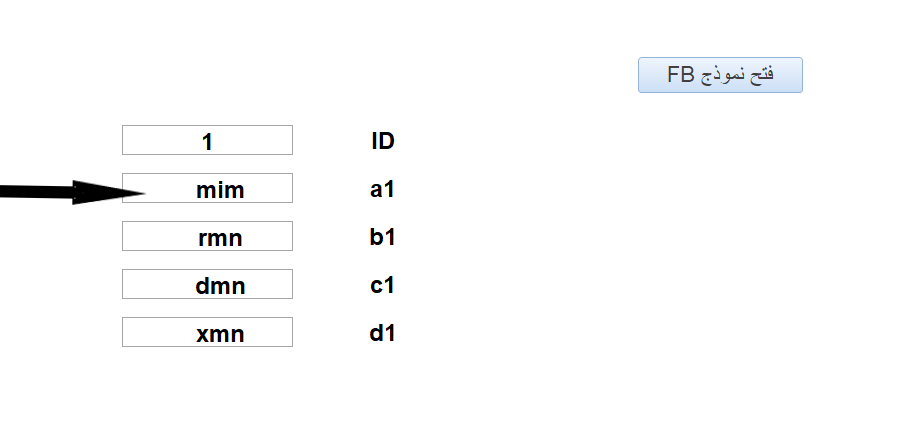Image resolution: width=910 pixels, height=438 pixels.
Task: Click the text xmn in the form
Action: coord(220,335)
